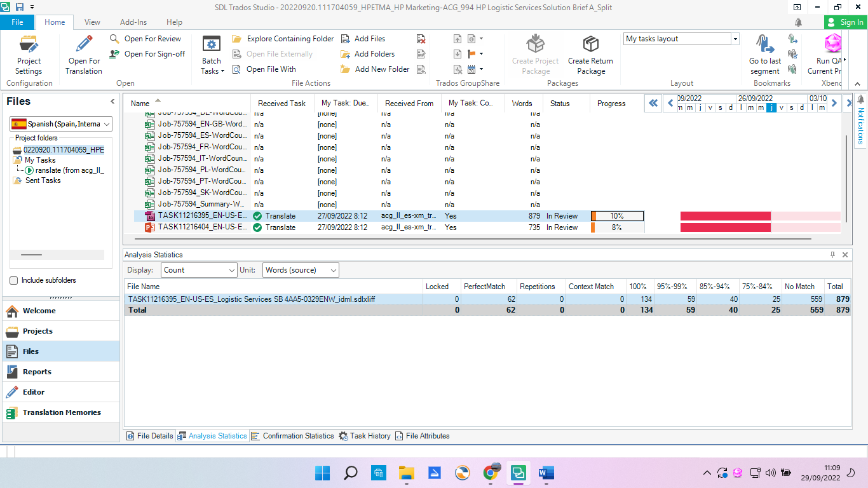Pin the Analysis Statistics panel

832,255
